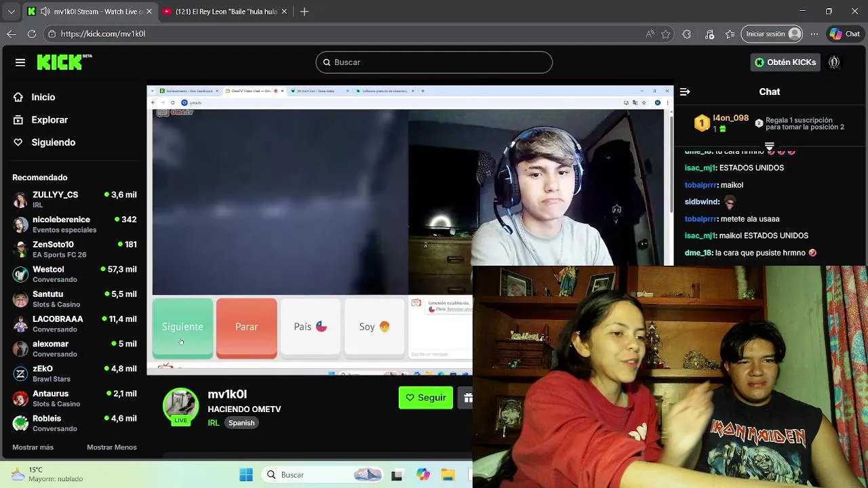This screenshot has height=488, width=868.
Task: Reload the page with refresh icon
Action: pos(32,34)
